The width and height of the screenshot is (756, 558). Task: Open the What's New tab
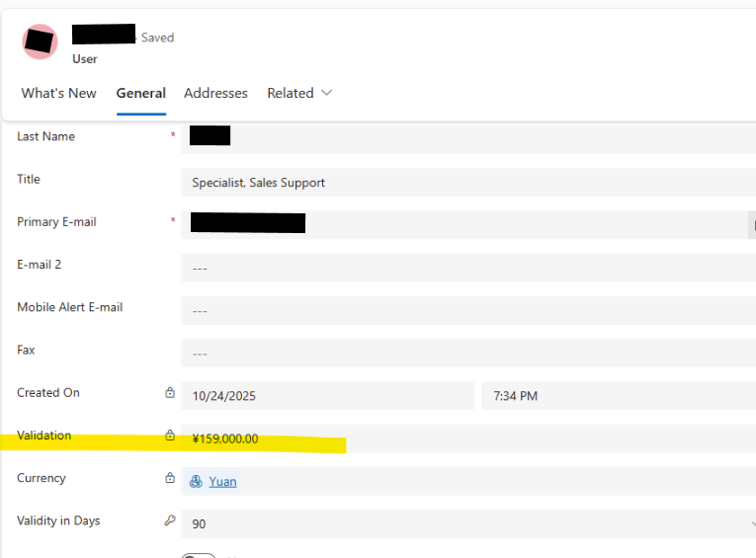coord(59,93)
